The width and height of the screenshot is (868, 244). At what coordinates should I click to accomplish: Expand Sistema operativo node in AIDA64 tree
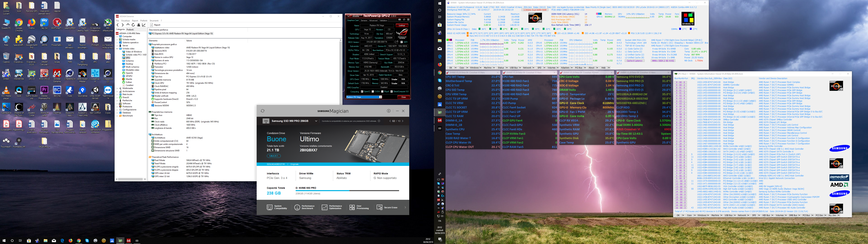click(x=118, y=43)
